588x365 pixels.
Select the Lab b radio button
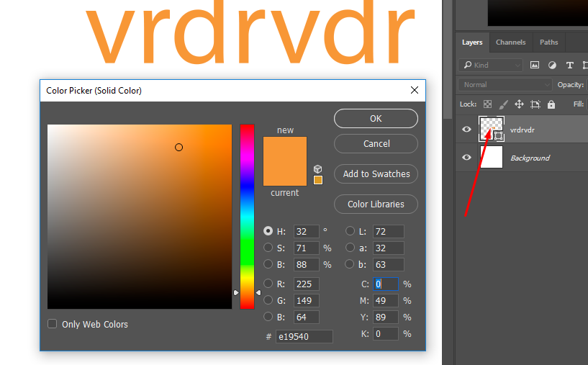[x=350, y=264]
